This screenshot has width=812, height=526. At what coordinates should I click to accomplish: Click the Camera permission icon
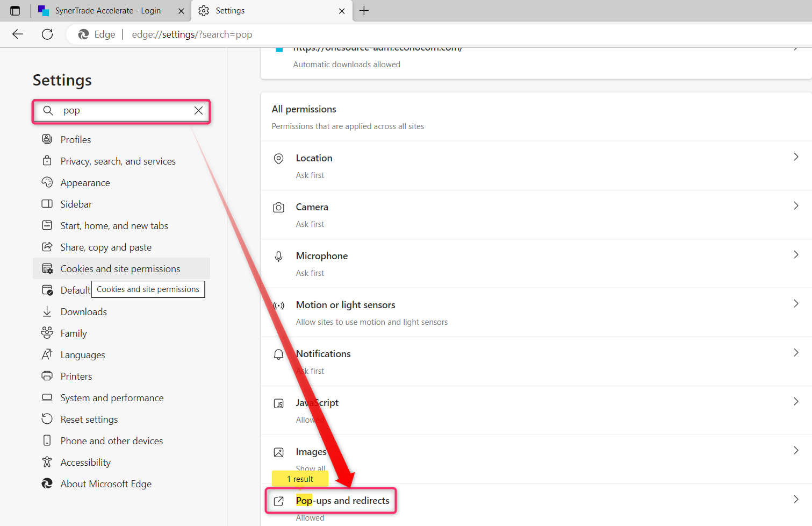point(278,208)
